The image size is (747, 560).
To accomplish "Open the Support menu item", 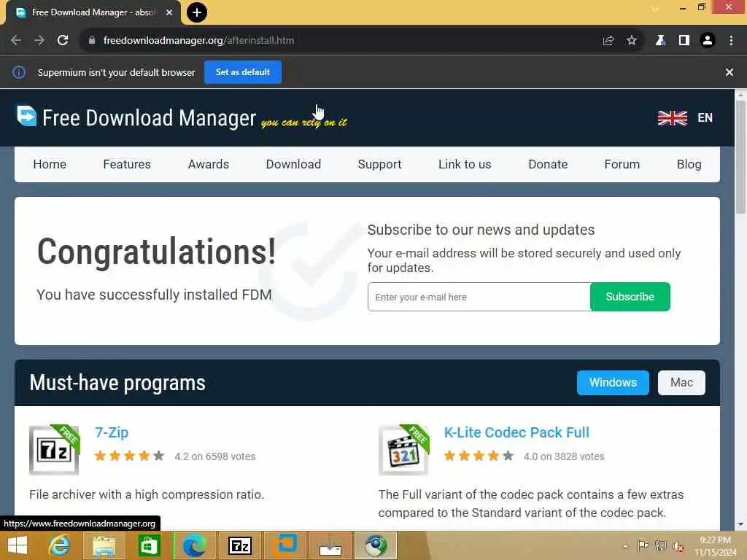I will (379, 164).
